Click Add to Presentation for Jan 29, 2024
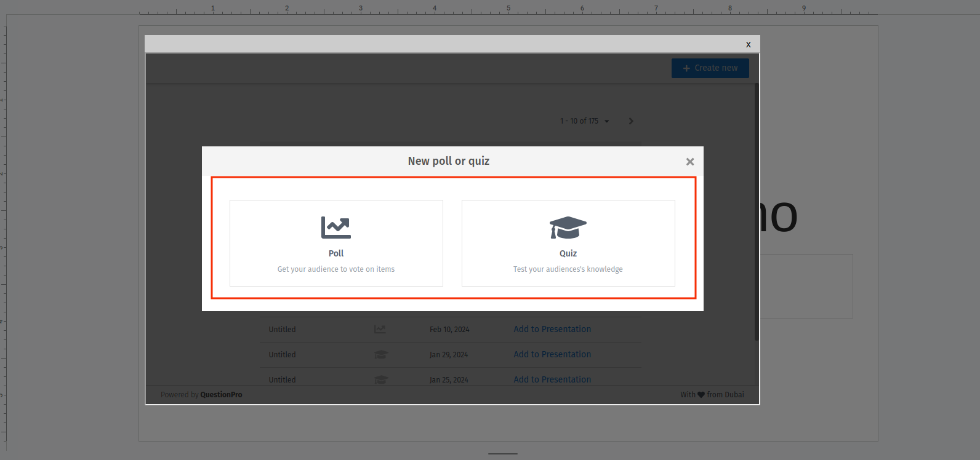 click(x=552, y=354)
